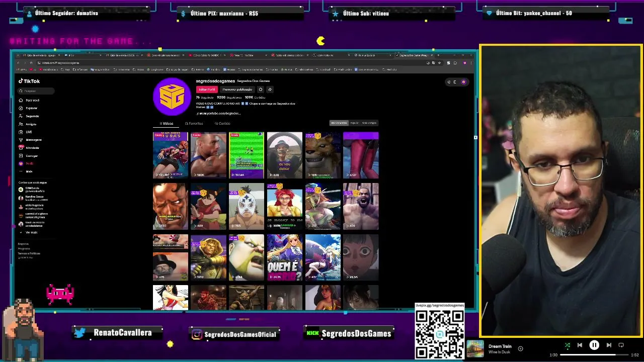Select the Favoritos tab
Screen dimensions: 644x362
point(194,123)
